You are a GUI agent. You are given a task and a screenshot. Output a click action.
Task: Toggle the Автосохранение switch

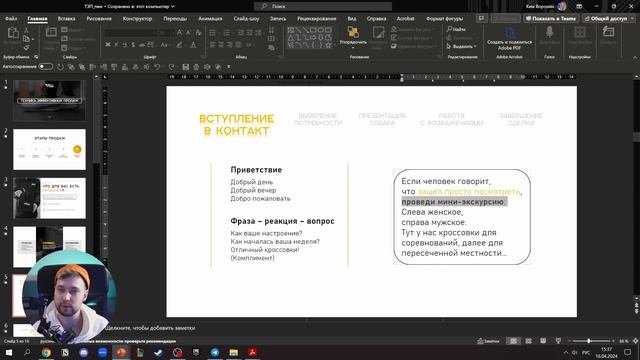point(45,67)
